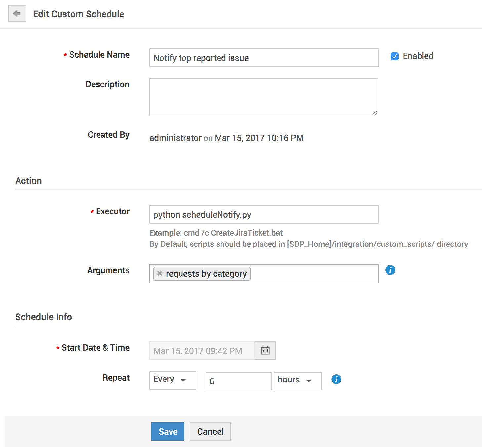The image size is (482, 448).
Task: Click empty space in Arguments field
Action: point(314,274)
